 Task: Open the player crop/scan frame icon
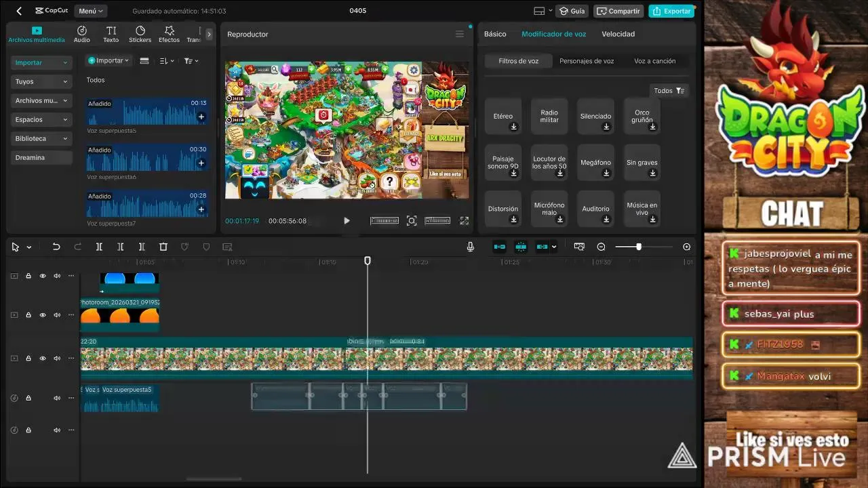[412, 220]
